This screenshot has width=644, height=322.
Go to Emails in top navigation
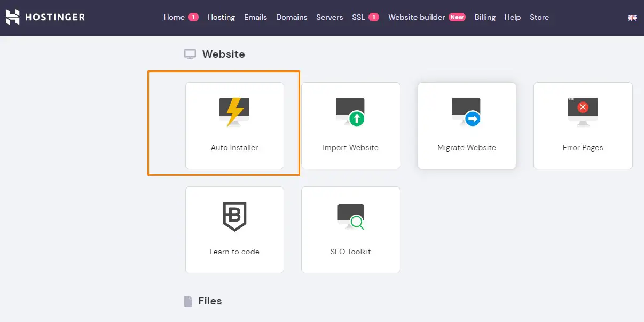(x=255, y=17)
